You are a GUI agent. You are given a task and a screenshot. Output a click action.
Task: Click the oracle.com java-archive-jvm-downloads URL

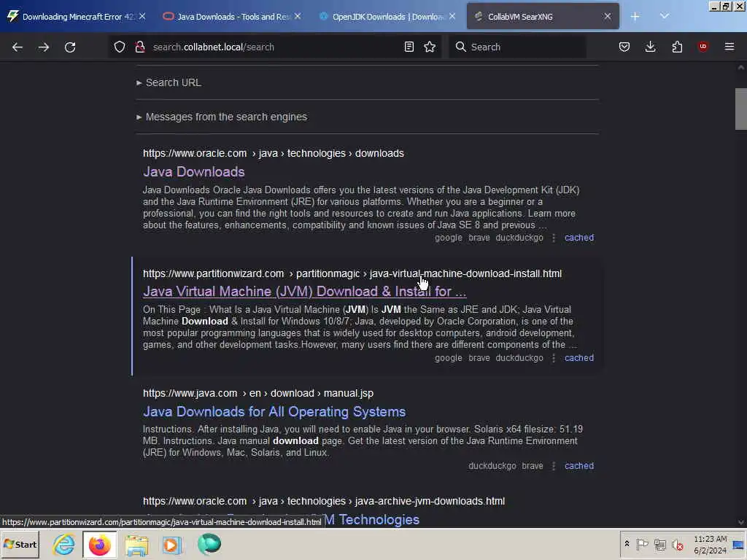[324, 502]
